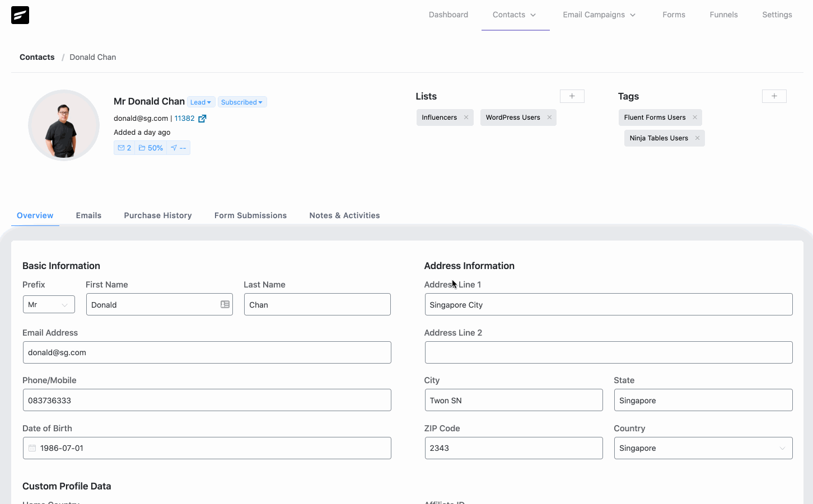Image resolution: width=813 pixels, height=504 pixels.
Task: Open the Subscribed status dropdown
Action: point(242,101)
